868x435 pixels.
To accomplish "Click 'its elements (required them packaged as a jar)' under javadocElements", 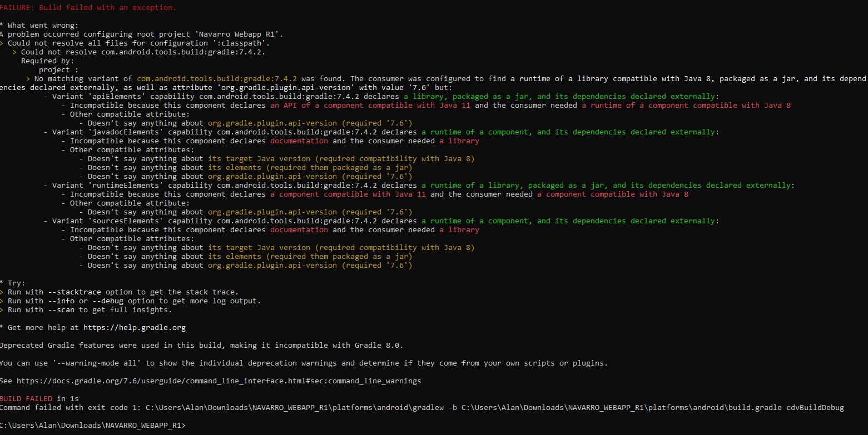I will click(310, 168).
